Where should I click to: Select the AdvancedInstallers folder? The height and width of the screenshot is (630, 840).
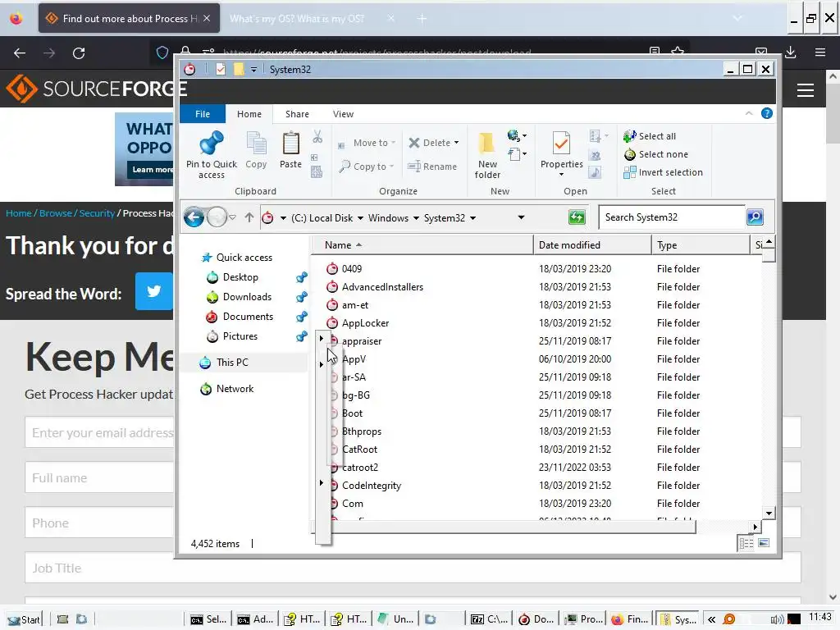click(382, 287)
